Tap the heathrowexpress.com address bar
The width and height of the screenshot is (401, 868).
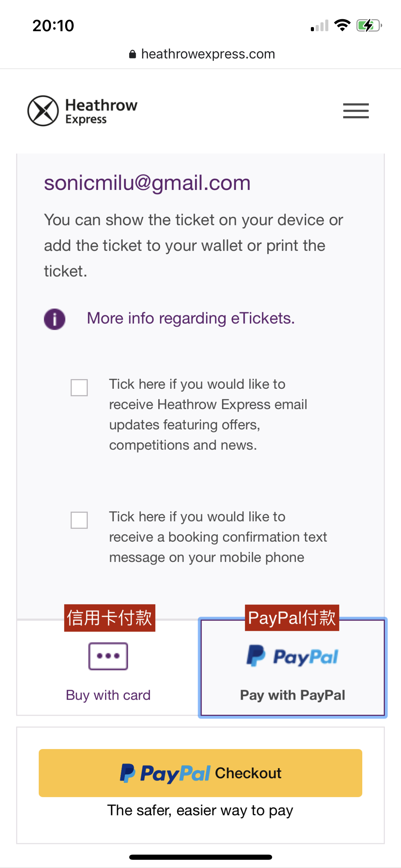click(x=208, y=54)
